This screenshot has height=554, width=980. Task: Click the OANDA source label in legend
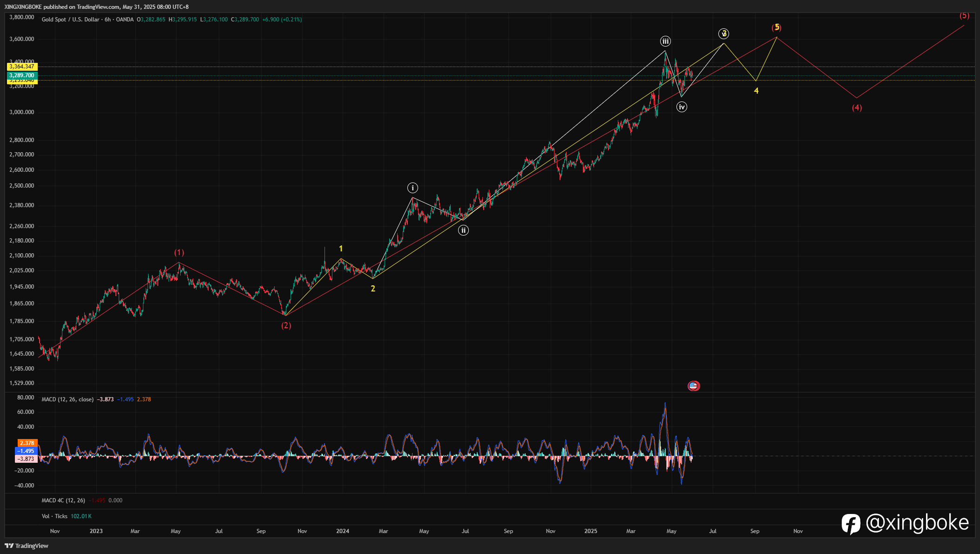(125, 20)
